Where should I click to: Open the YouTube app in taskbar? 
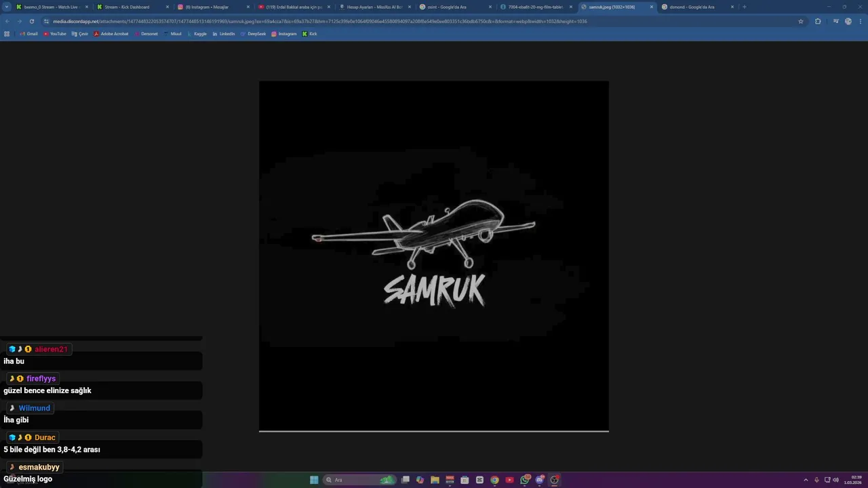[509, 480]
